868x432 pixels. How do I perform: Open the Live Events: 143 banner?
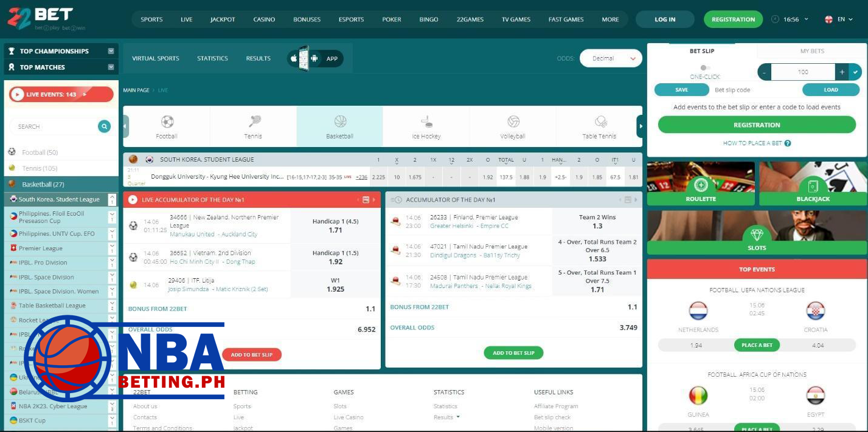coord(61,94)
